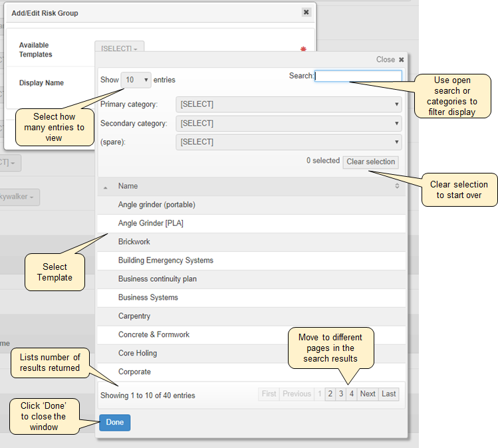The width and height of the screenshot is (498, 448).
Task: Select the Brickwork template row
Action: 134,242
